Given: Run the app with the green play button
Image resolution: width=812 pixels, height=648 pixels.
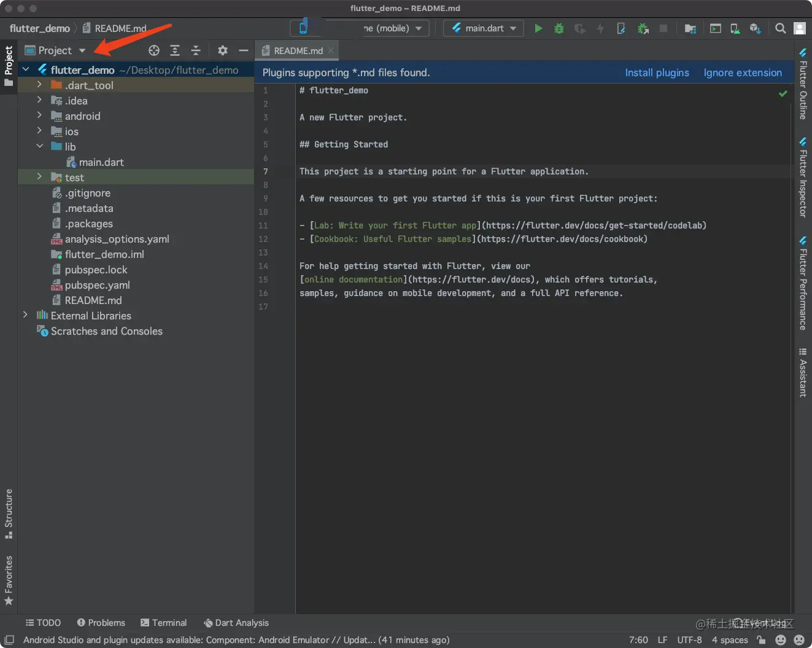Looking at the screenshot, I should pos(538,28).
